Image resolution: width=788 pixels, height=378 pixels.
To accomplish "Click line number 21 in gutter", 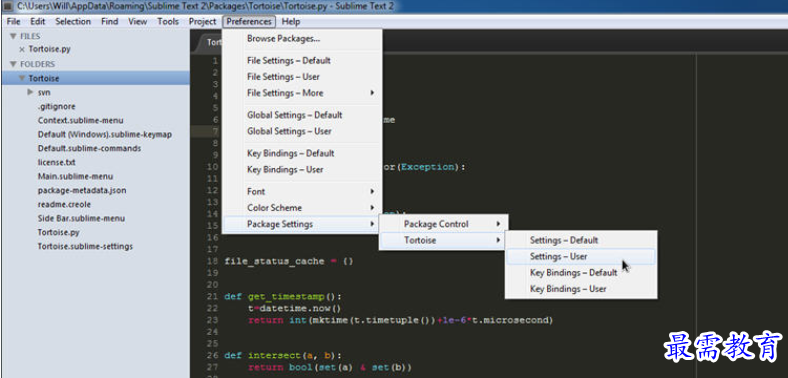I will tap(212, 297).
